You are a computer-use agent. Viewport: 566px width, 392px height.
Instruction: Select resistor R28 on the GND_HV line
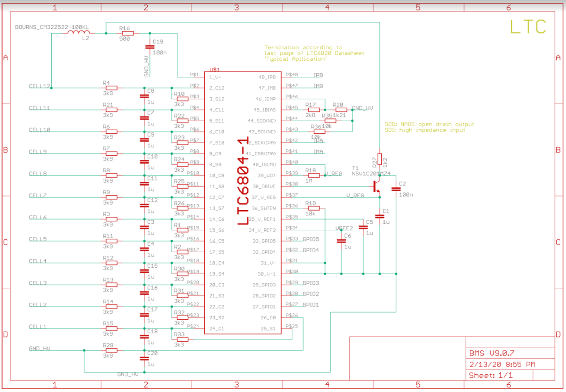(x=111, y=350)
